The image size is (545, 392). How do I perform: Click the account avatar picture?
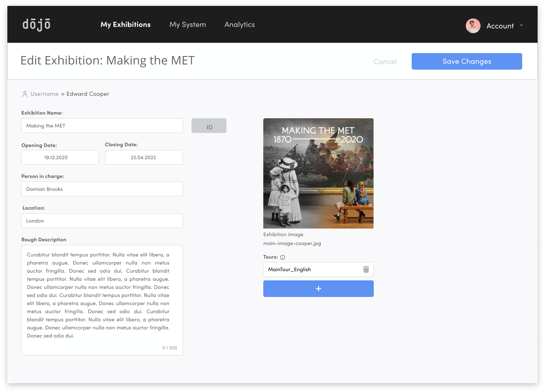coord(473,26)
